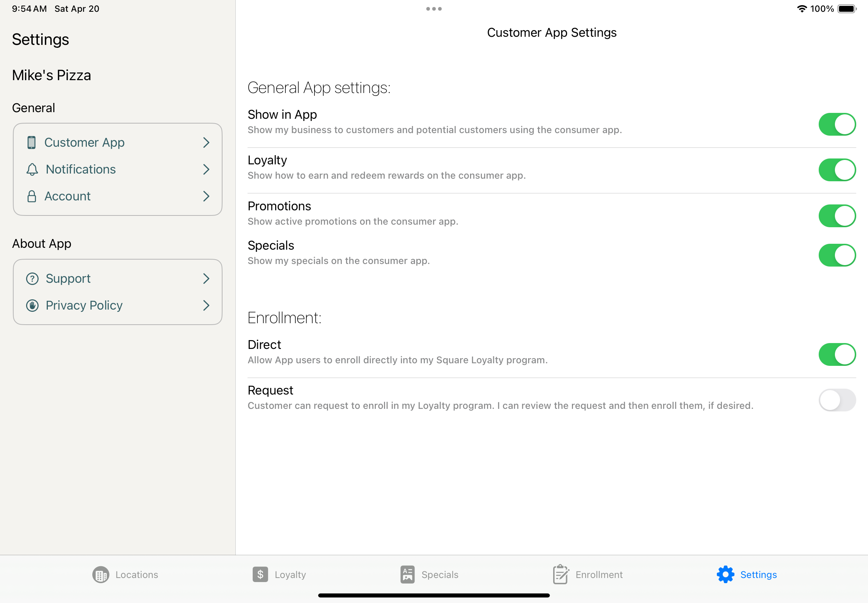Open the Privacy Policy link
This screenshot has width=868, height=603.
point(84,305)
